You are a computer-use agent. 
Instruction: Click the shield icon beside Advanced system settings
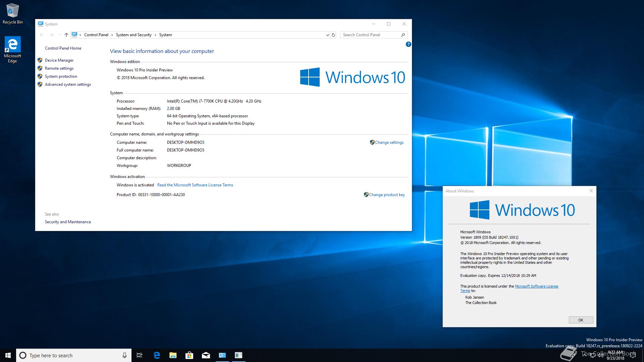[x=40, y=84]
